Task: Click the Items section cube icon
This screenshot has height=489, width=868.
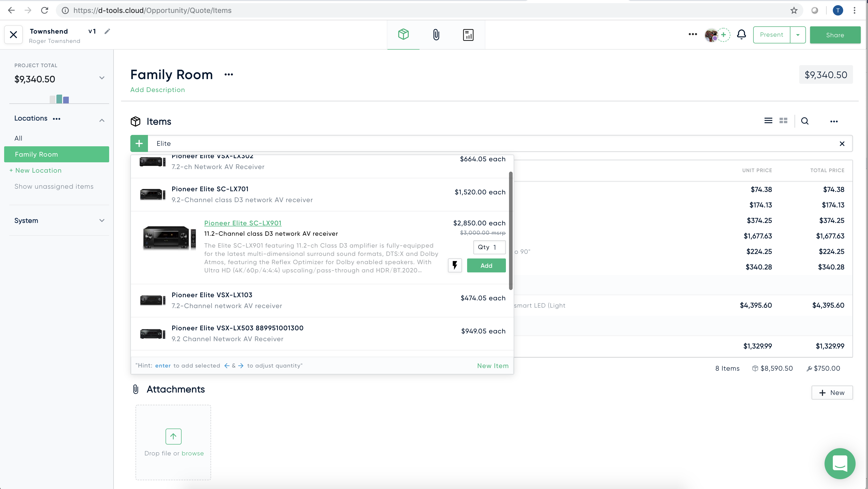Action: pyautogui.click(x=136, y=121)
